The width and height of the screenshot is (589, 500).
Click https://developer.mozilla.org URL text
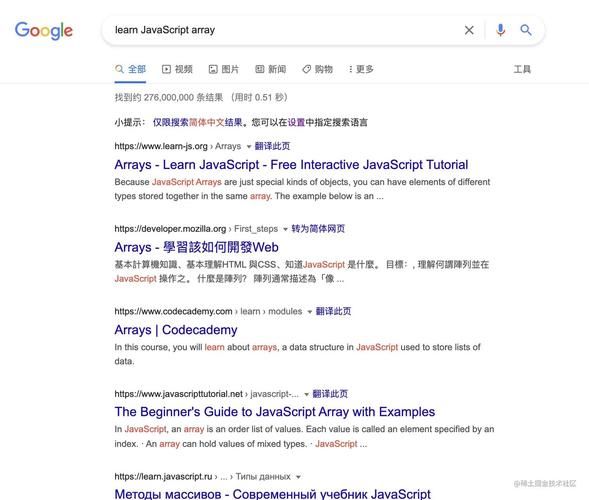click(170, 229)
